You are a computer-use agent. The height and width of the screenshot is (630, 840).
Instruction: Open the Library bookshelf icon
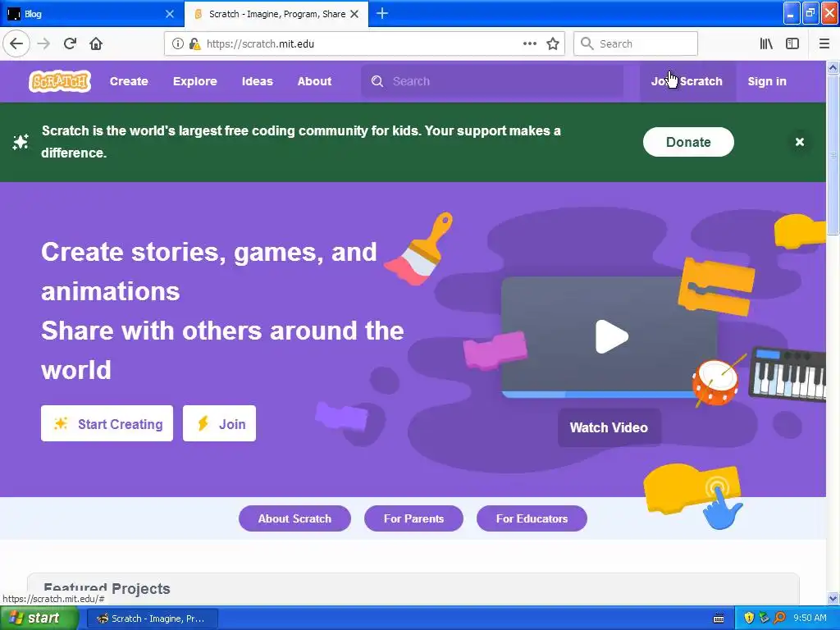[x=766, y=43]
